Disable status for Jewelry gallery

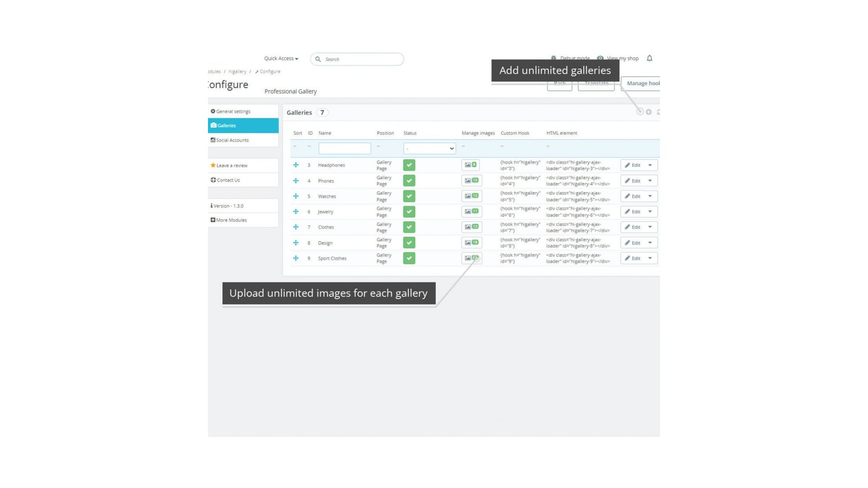point(409,211)
